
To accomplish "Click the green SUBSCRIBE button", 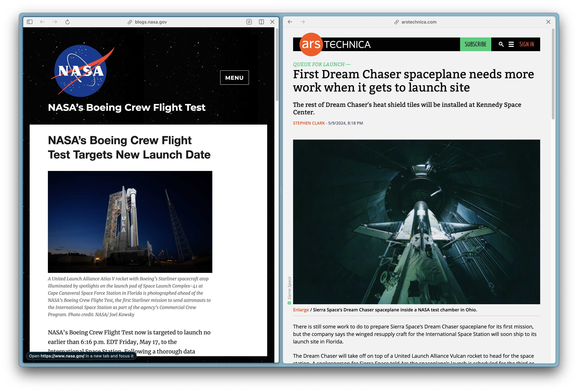I will pyautogui.click(x=475, y=44).
